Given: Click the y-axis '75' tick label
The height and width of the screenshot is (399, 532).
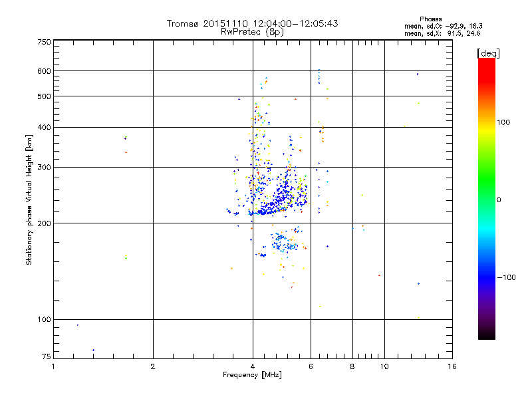Looking at the screenshot, I should [x=47, y=356].
